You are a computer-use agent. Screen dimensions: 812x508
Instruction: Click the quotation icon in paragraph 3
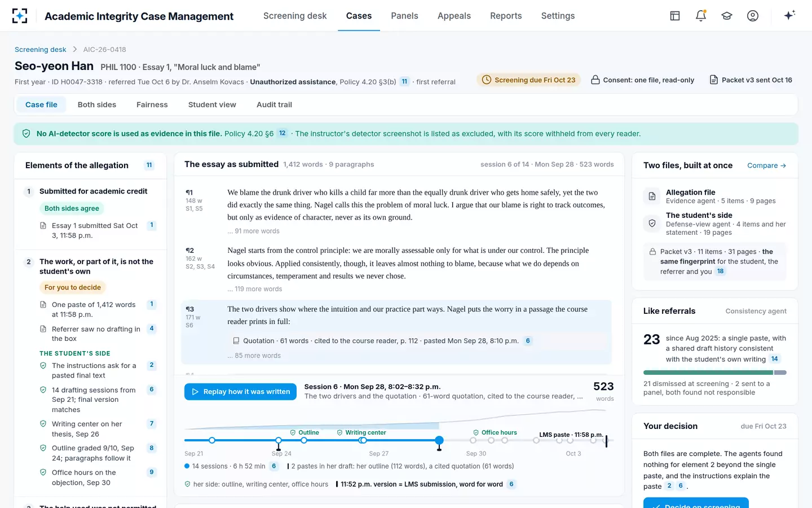[236, 341]
